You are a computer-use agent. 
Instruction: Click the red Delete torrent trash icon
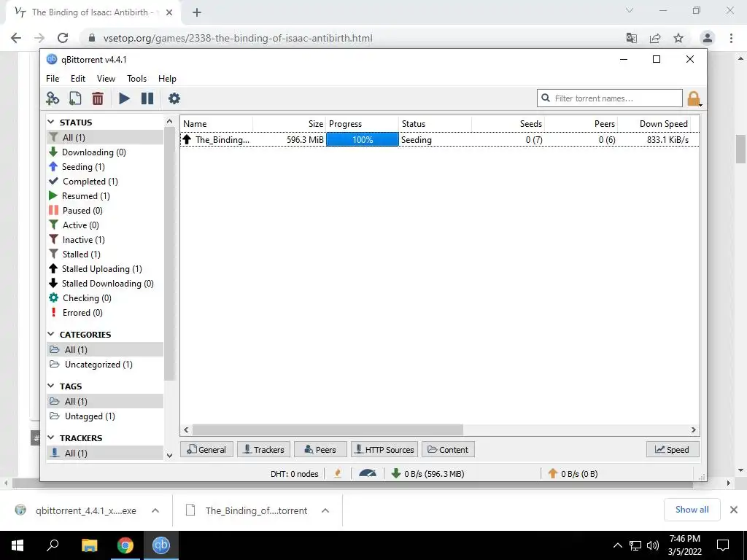click(98, 98)
